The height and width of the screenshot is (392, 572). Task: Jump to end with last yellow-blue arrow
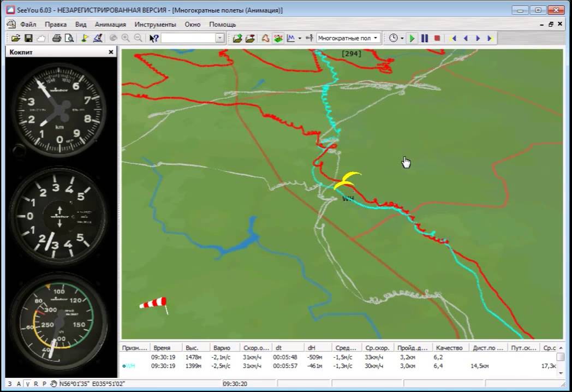(490, 38)
